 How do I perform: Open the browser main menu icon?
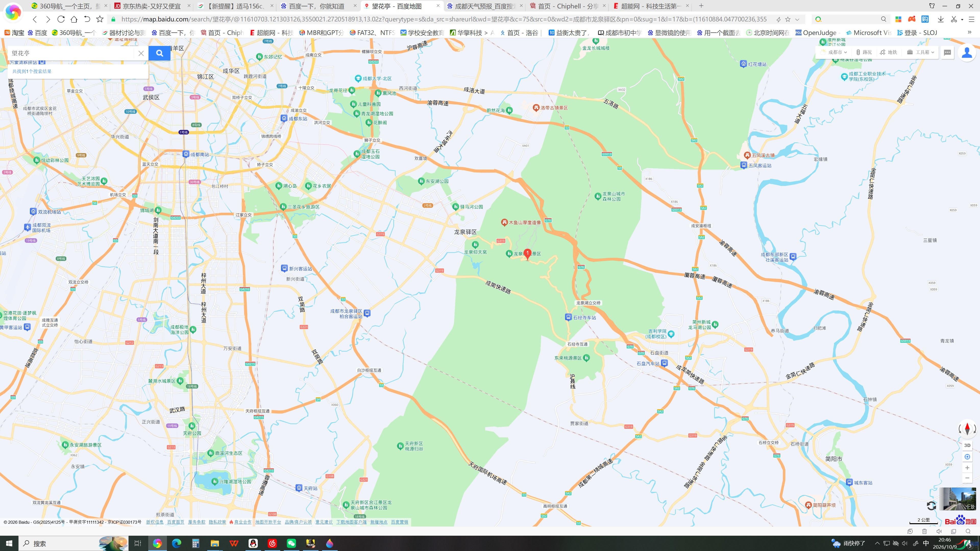click(x=971, y=19)
